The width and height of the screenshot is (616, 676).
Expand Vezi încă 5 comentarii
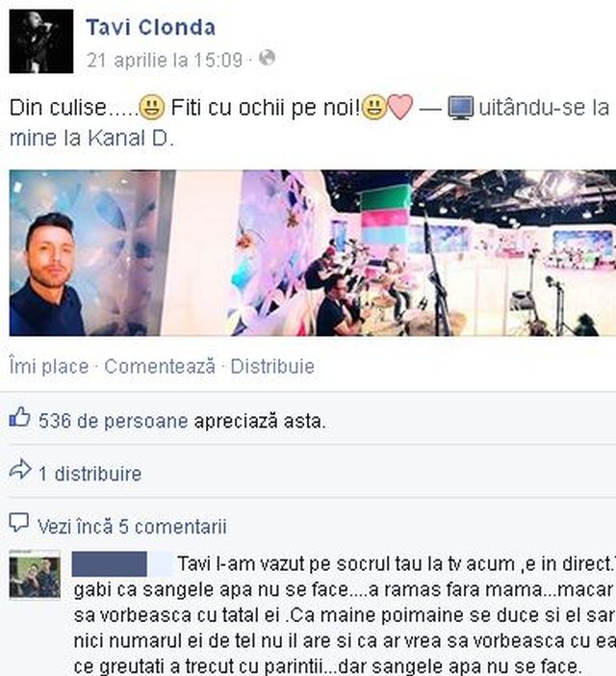(132, 527)
